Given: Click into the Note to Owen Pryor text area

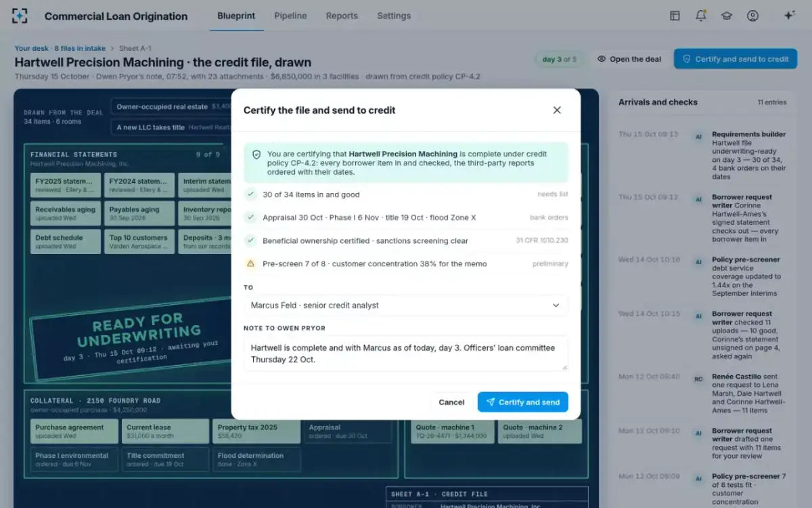Looking at the screenshot, I should [406, 353].
